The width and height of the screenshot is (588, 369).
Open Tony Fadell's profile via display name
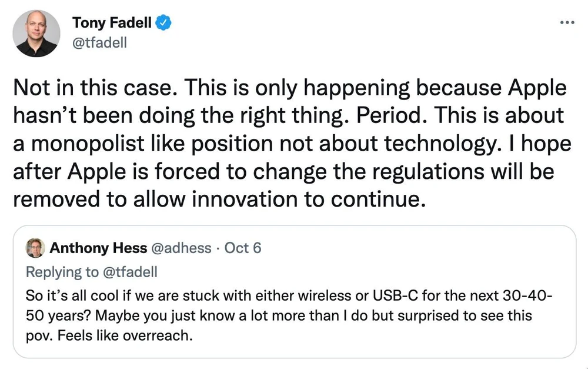(112, 24)
